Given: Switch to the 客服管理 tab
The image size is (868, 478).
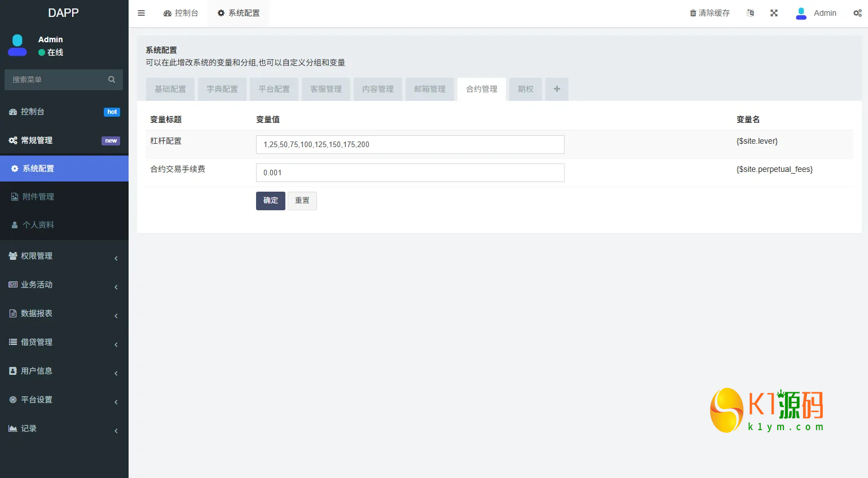Looking at the screenshot, I should pos(326,89).
